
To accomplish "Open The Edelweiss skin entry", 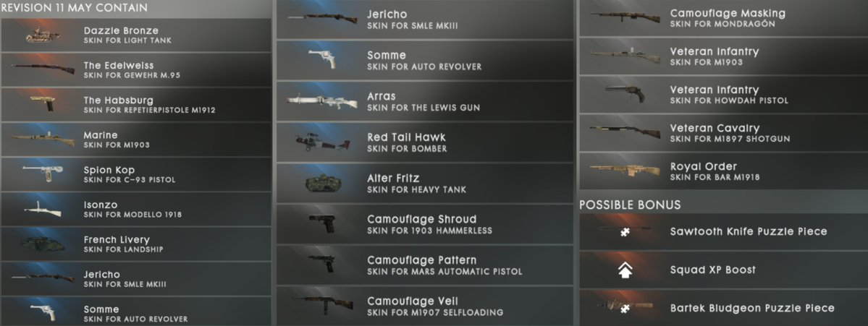I will (x=136, y=69).
